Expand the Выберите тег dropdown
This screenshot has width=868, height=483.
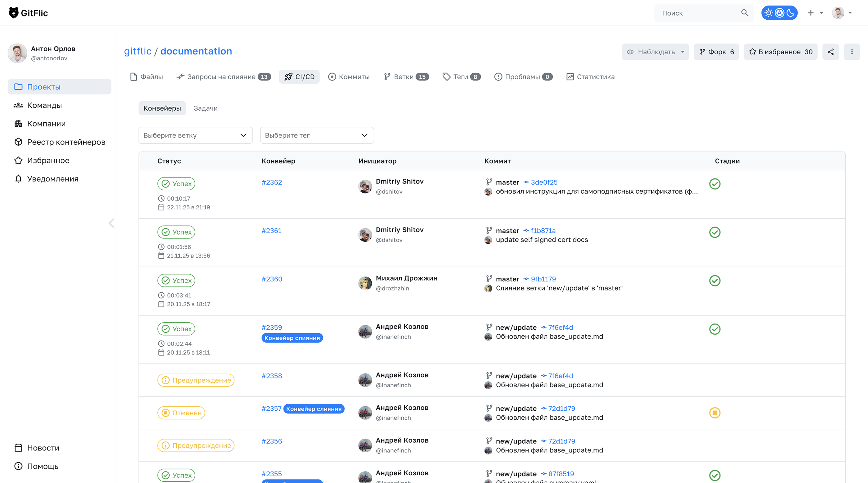317,135
